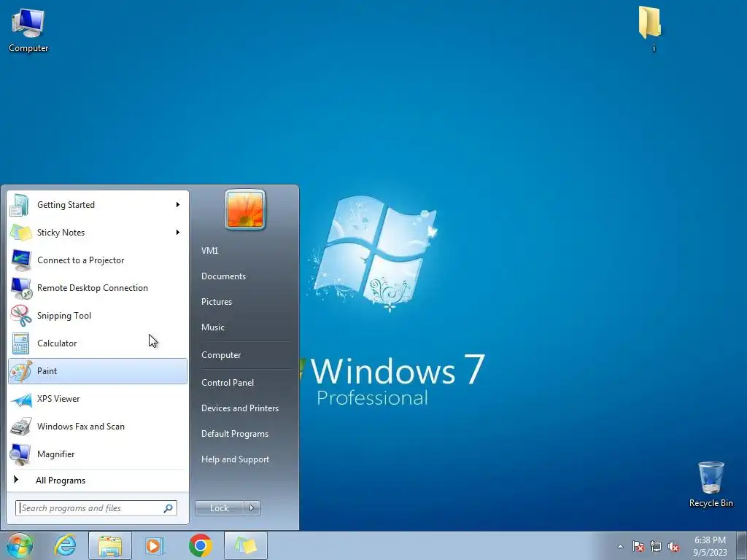Click the Sticky Notes icon in the Start menu
The height and width of the screenshot is (560, 747).
pyautogui.click(x=21, y=233)
